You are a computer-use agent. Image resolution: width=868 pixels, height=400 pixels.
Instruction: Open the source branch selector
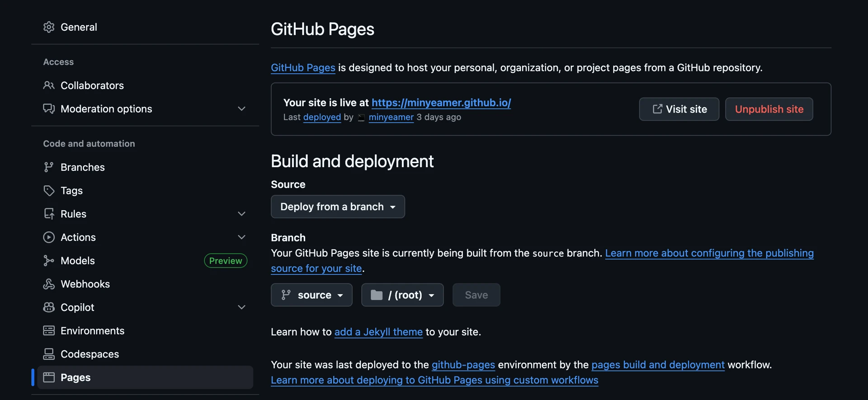click(311, 295)
